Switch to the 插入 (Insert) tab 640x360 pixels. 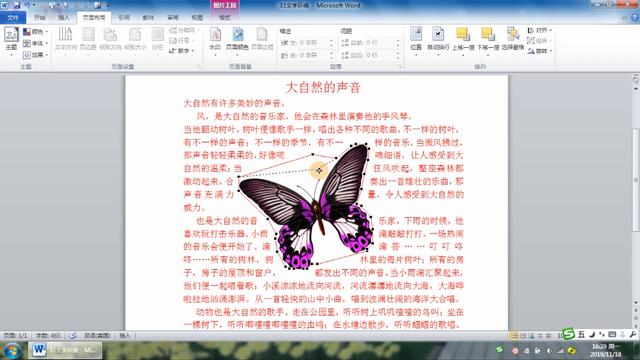(64, 18)
